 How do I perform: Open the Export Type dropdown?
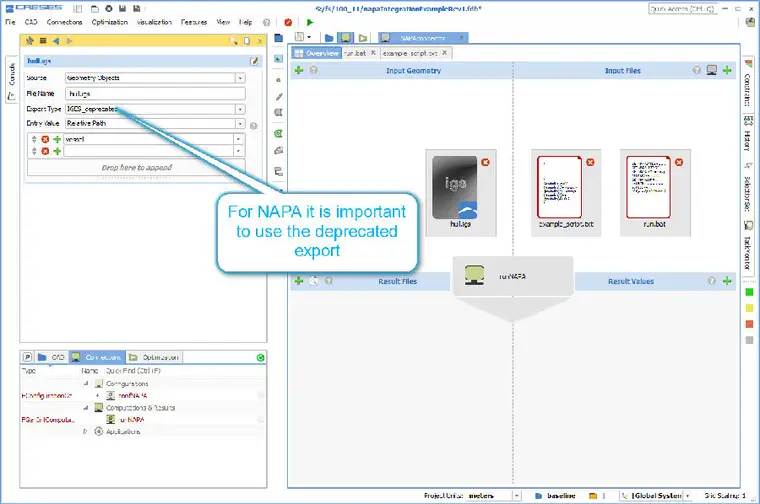[x=240, y=110]
